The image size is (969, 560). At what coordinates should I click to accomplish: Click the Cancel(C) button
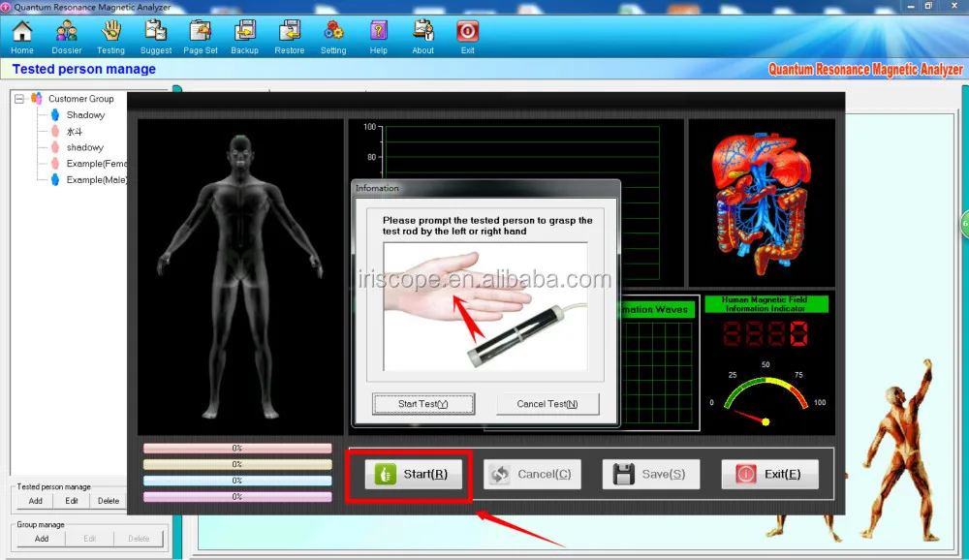(532, 474)
